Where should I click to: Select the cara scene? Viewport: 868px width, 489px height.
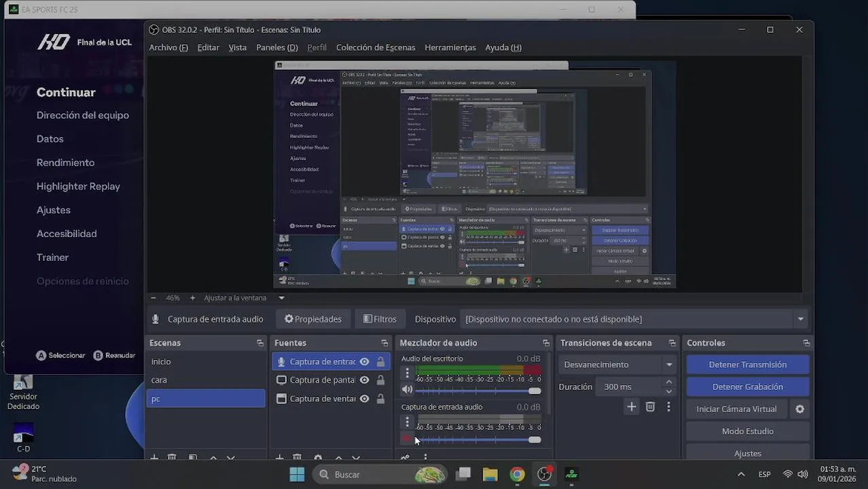pyautogui.click(x=206, y=380)
